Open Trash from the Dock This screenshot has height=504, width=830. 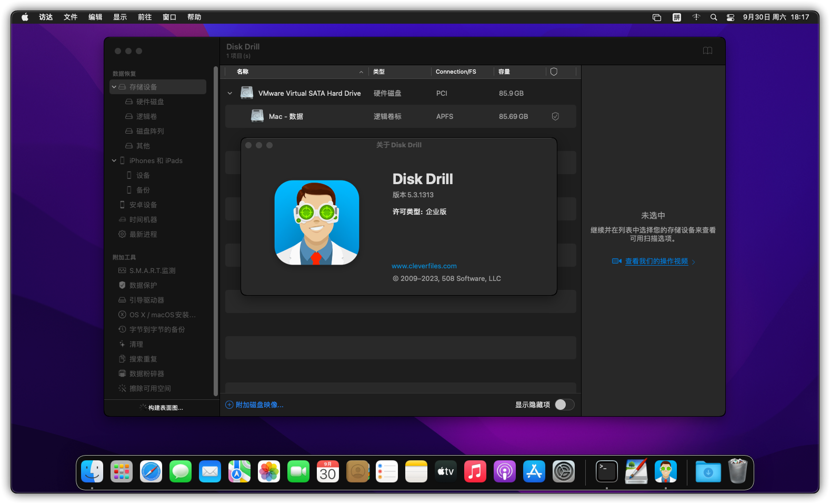click(x=737, y=471)
